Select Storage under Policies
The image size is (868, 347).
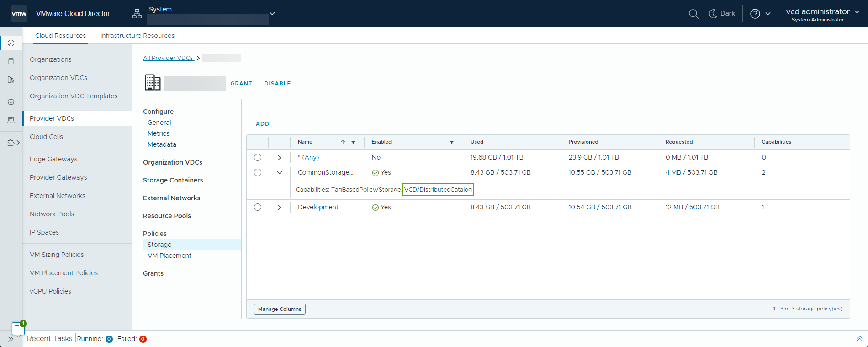pos(192,245)
